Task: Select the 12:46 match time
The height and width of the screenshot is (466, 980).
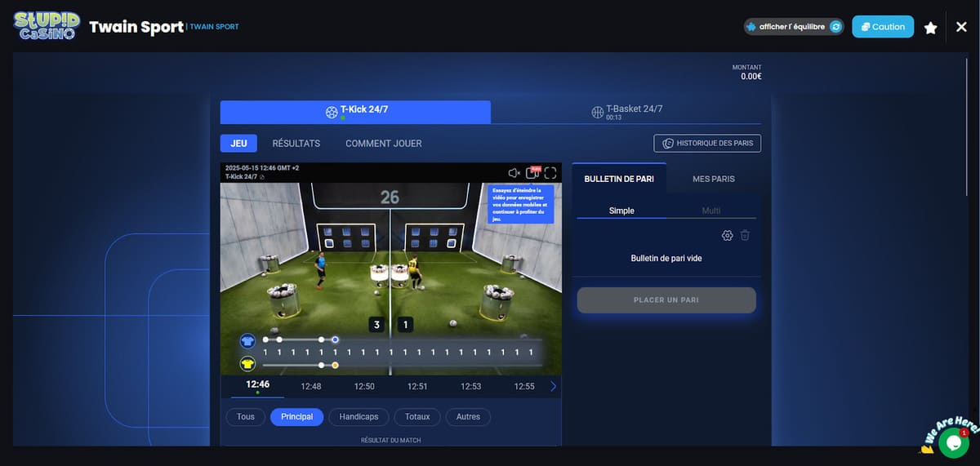Action: pos(258,385)
